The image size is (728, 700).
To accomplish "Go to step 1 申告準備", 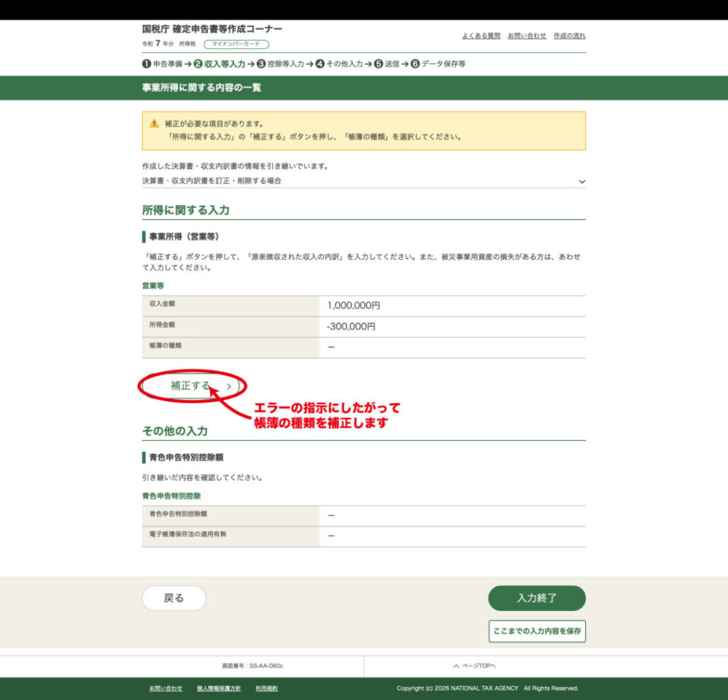I will (x=162, y=64).
